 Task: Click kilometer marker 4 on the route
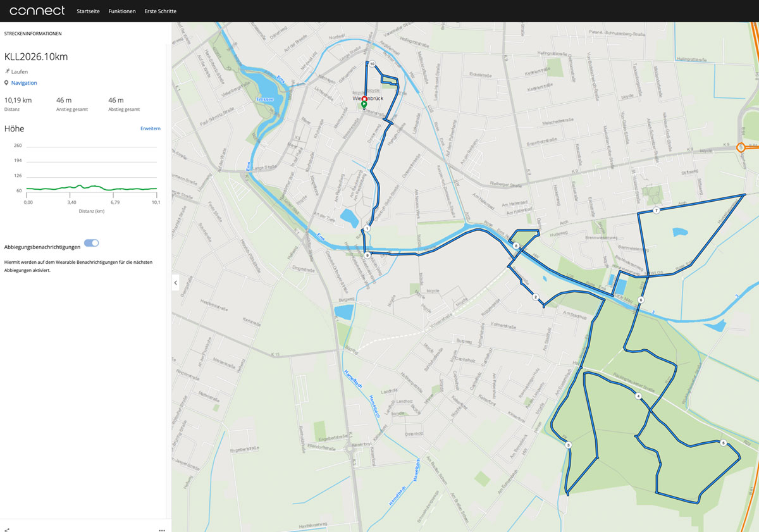638,396
